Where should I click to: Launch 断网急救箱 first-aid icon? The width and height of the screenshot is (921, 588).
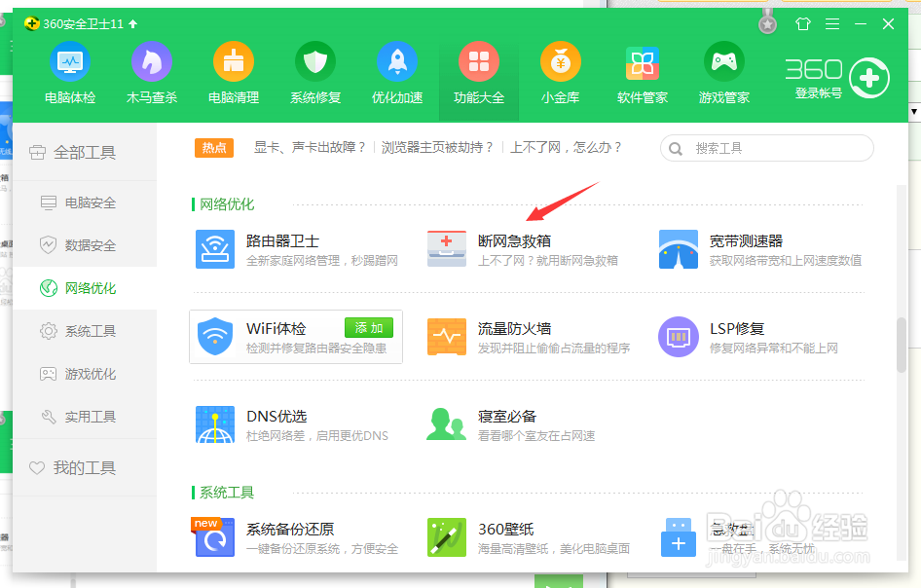[447, 249]
